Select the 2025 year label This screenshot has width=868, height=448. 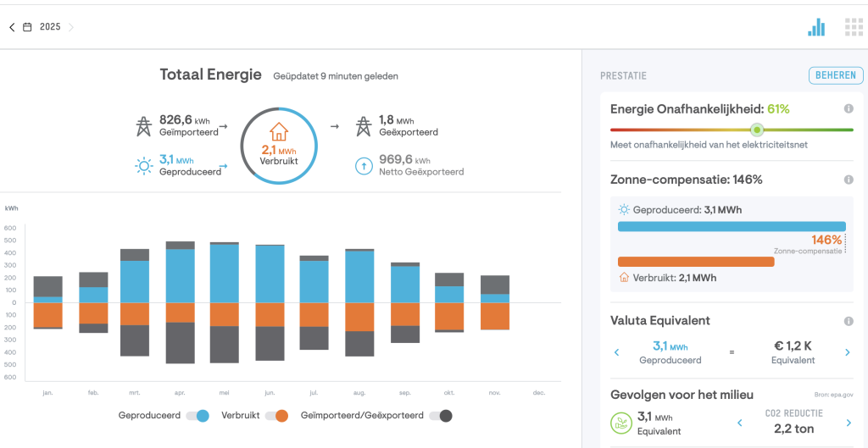(x=50, y=27)
